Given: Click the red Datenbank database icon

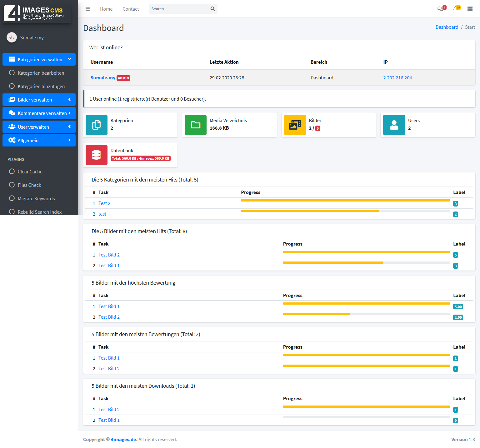Looking at the screenshot, I should [96, 155].
